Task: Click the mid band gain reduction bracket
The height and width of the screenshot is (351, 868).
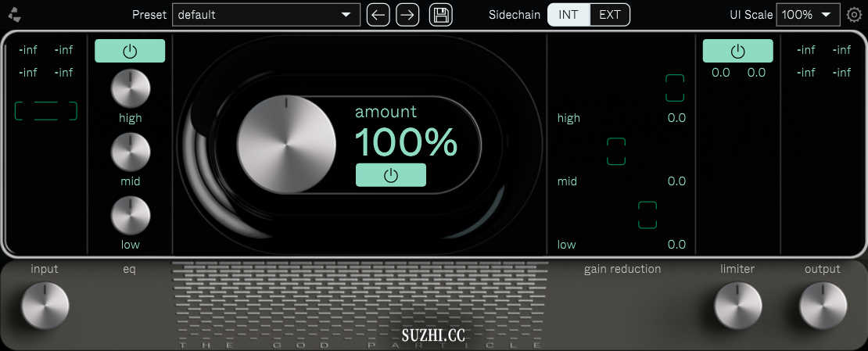Action: tap(616, 152)
